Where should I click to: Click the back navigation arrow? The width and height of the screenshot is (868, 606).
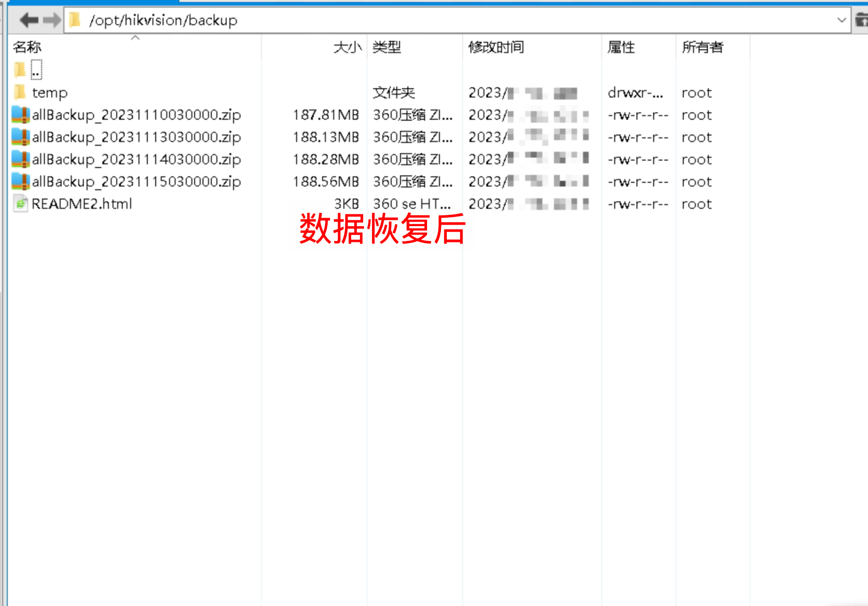pos(29,20)
